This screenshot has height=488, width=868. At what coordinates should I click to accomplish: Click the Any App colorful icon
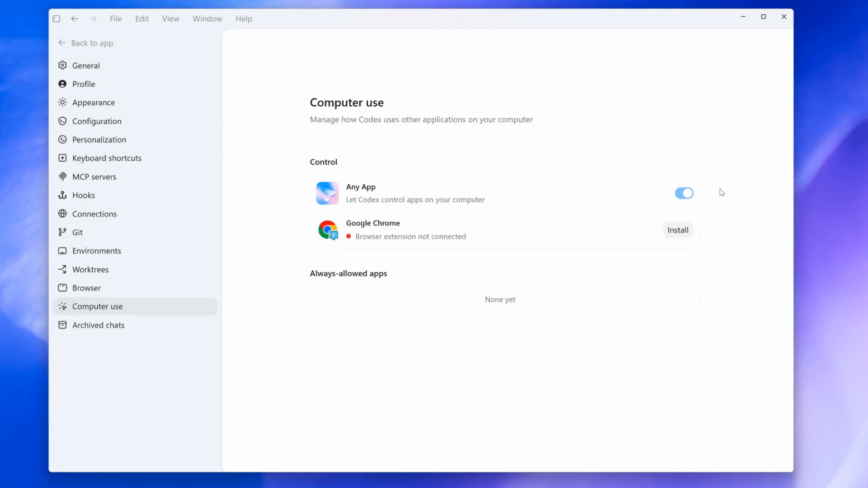pos(327,193)
